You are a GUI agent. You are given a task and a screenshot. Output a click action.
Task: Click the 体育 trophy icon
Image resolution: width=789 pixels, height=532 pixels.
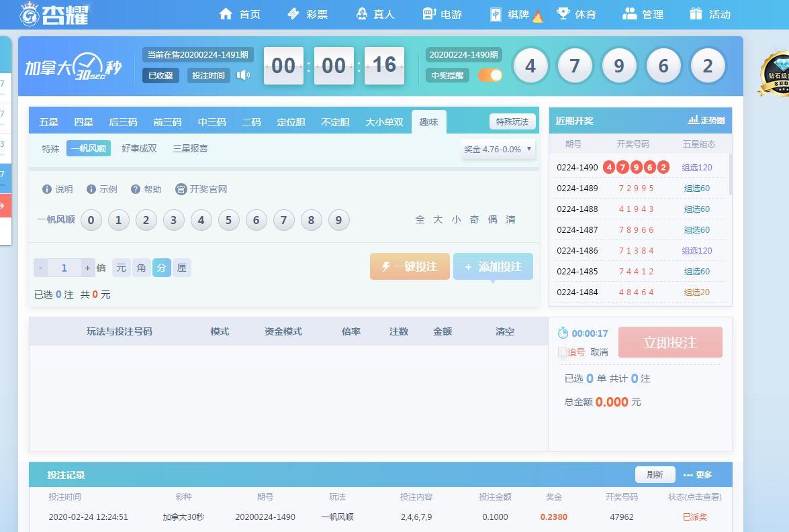tap(563, 13)
